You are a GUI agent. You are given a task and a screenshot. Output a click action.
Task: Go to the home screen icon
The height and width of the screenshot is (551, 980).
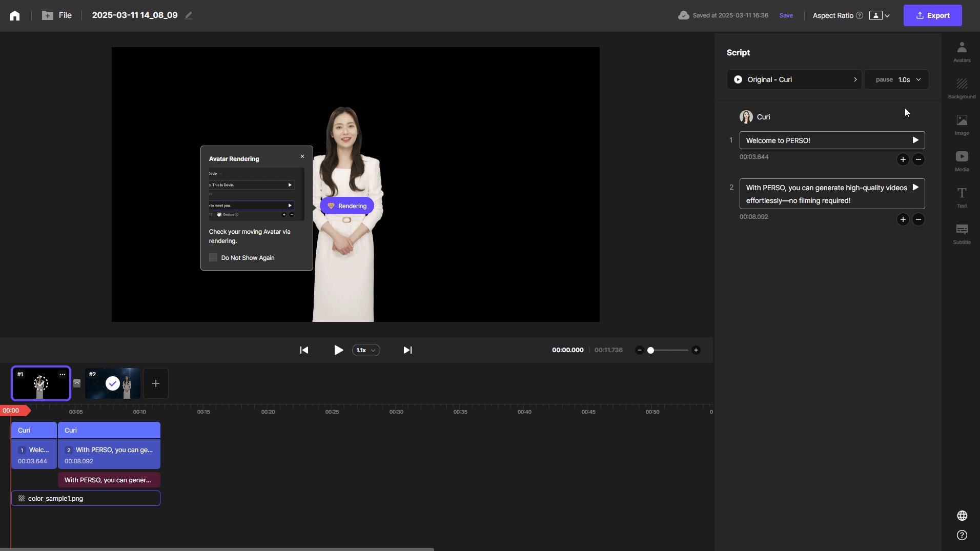tap(15, 15)
